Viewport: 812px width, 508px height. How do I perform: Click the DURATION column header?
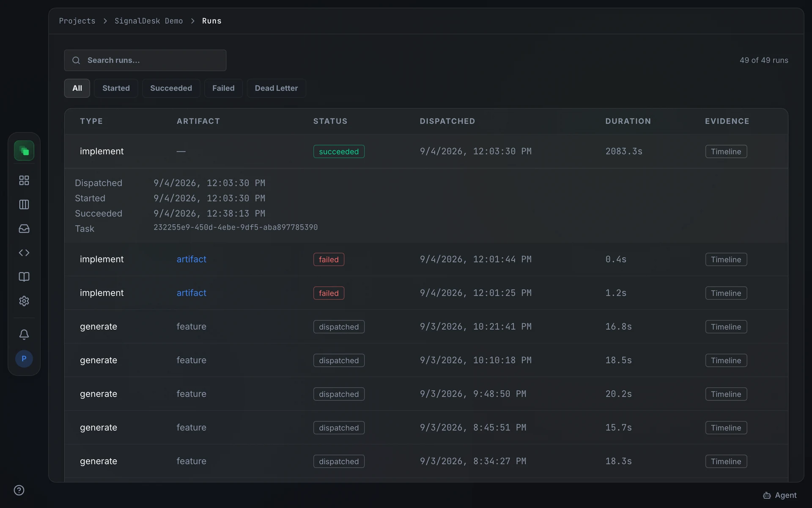(x=628, y=121)
